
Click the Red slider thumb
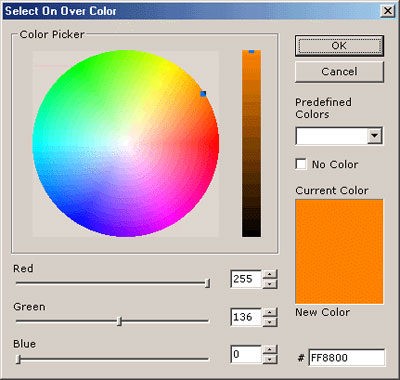[x=207, y=283]
